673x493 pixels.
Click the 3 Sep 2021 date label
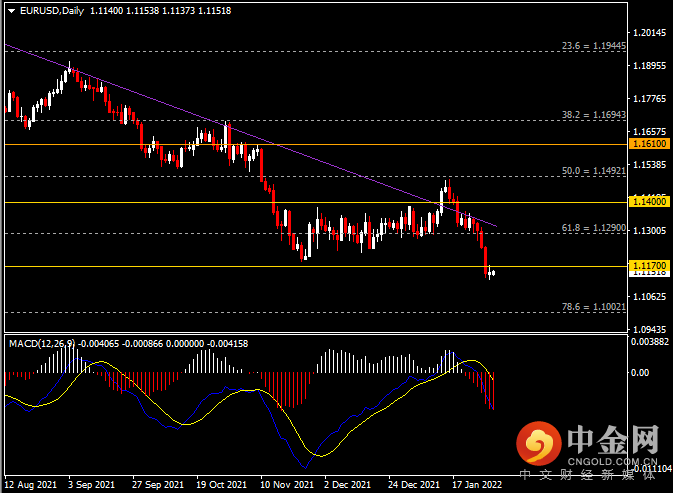[x=91, y=485]
